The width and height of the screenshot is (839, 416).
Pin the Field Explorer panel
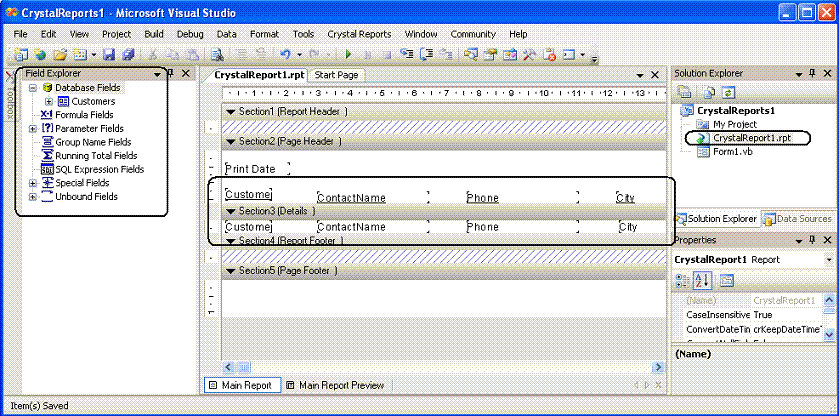[172, 73]
